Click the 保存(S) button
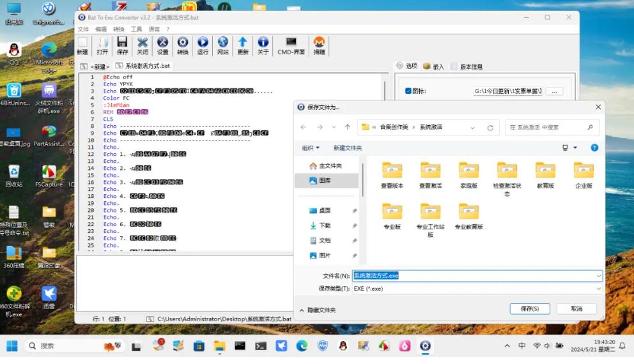Viewport: 634px width, 364px height. [530, 308]
